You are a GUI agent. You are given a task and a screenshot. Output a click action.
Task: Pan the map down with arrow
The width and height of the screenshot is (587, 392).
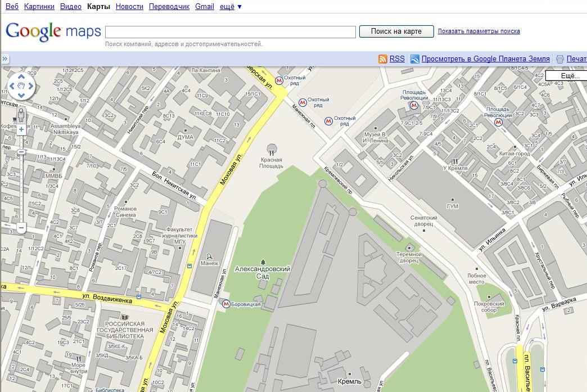coord(21,96)
